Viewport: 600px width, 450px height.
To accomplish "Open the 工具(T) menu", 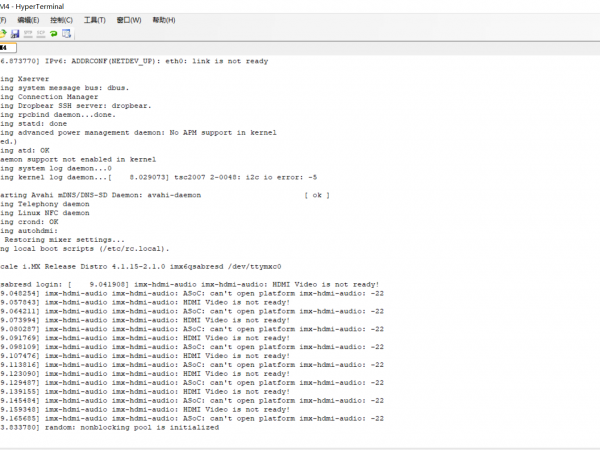I will [95, 19].
